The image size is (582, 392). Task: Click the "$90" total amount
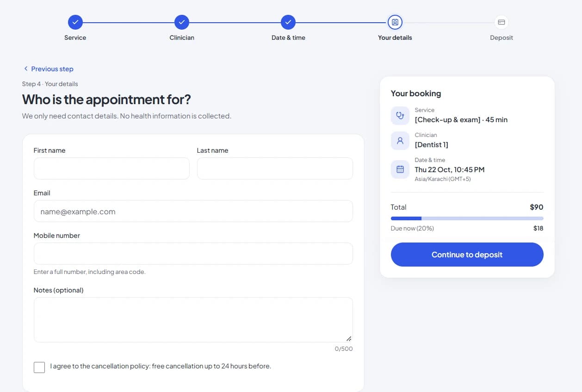[537, 207]
